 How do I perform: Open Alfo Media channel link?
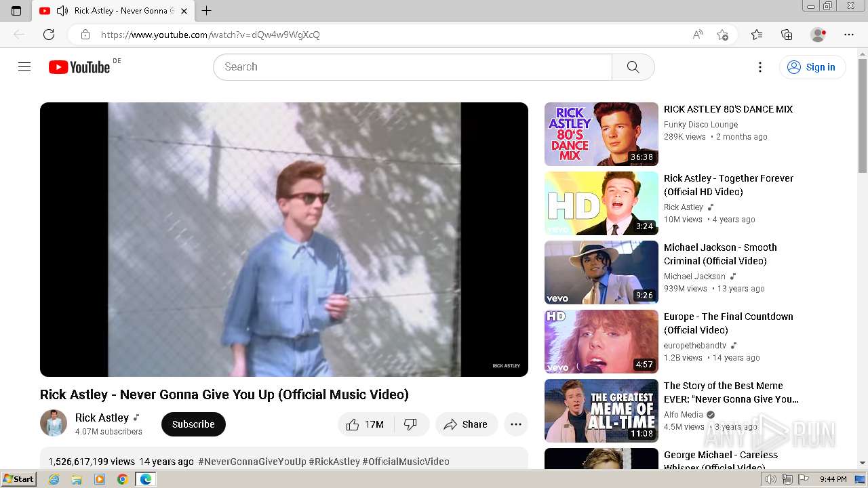pos(684,415)
